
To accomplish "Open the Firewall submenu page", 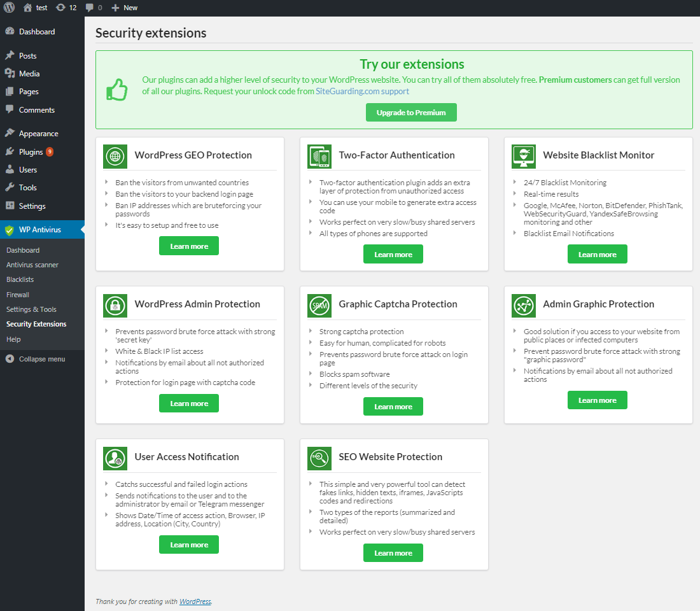I will coord(18,295).
